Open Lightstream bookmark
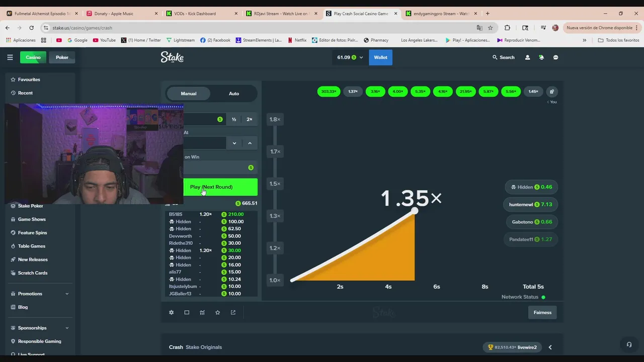Screen dimensions: 644x362 (180, 40)
